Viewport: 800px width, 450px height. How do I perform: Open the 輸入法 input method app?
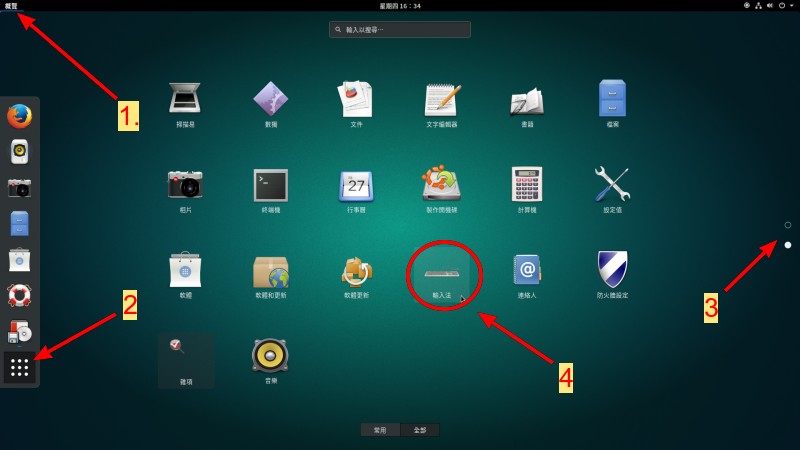[441, 273]
